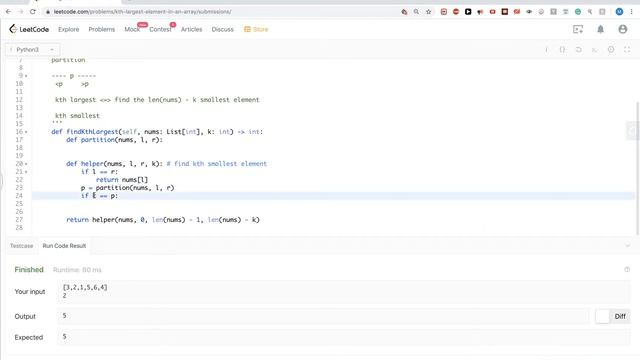This screenshot has width=640, height=360.
Task: Click the editor info icon
Action: tap(546, 50)
